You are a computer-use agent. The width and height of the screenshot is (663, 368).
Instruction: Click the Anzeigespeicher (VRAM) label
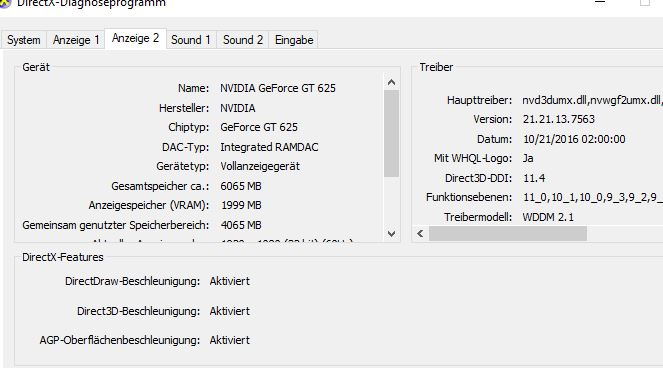pyautogui.click(x=149, y=205)
